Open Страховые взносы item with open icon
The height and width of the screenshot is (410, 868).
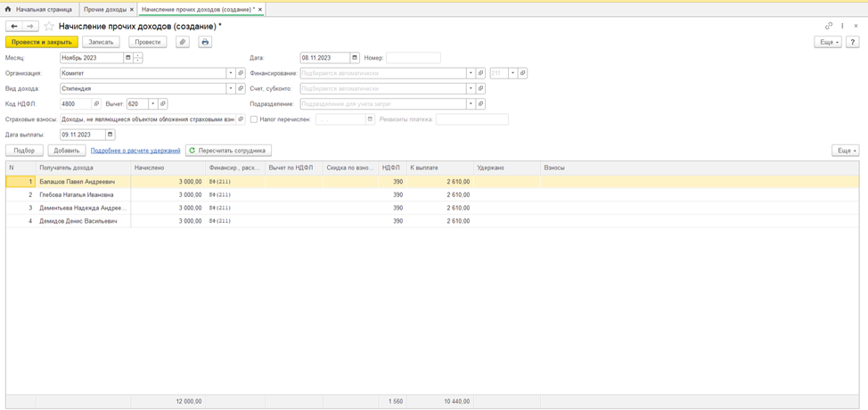(241, 119)
